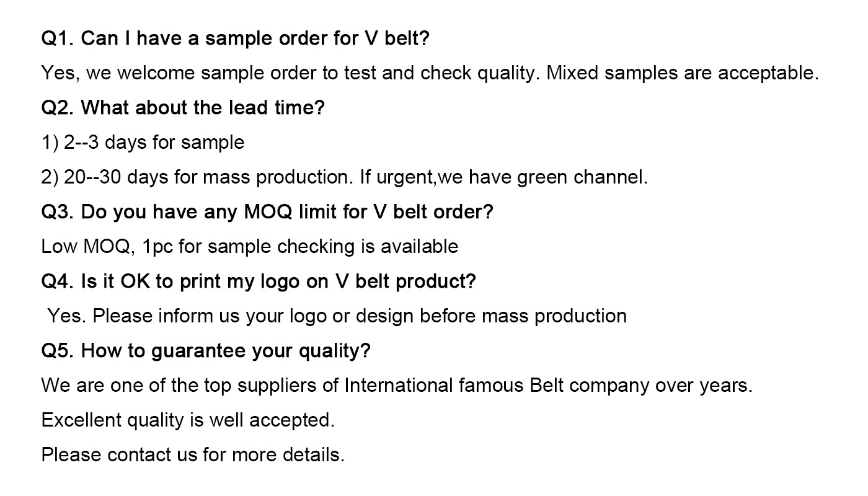Click the answer about informing logo or design
Viewport: 868px width, 496px height.
337,316
